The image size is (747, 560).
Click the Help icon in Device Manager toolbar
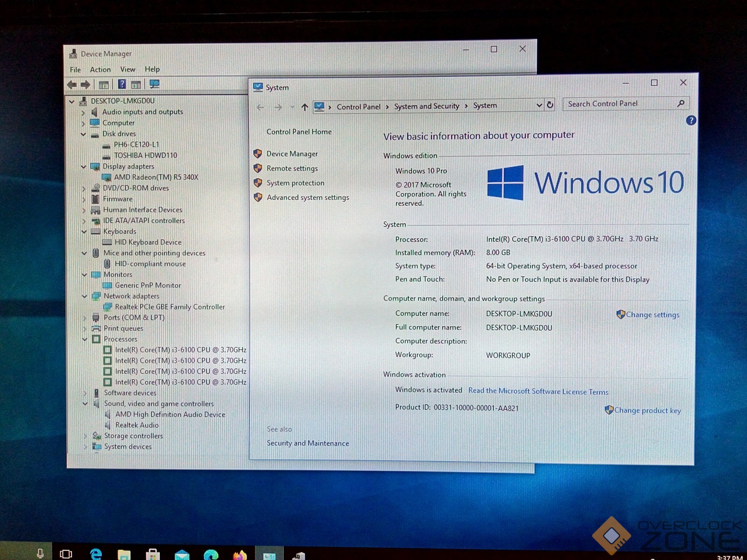pyautogui.click(x=122, y=84)
